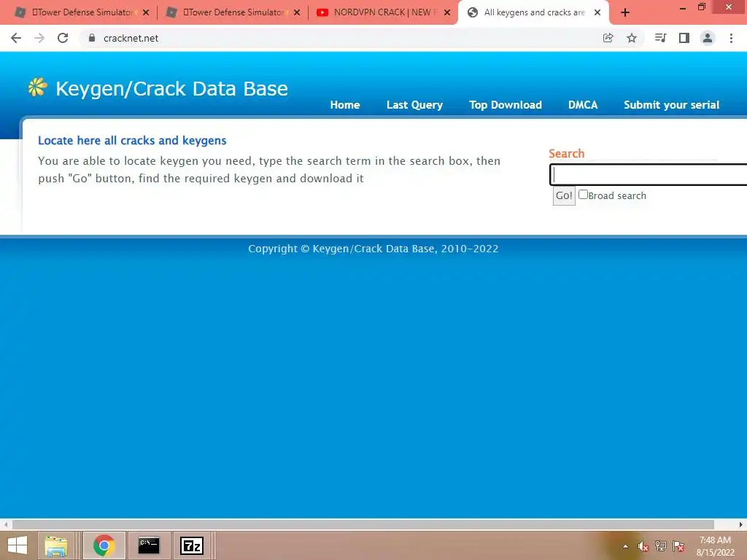Open 7-Zip from the taskbar
This screenshot has width=747, height=560.
tap(192, 545)
